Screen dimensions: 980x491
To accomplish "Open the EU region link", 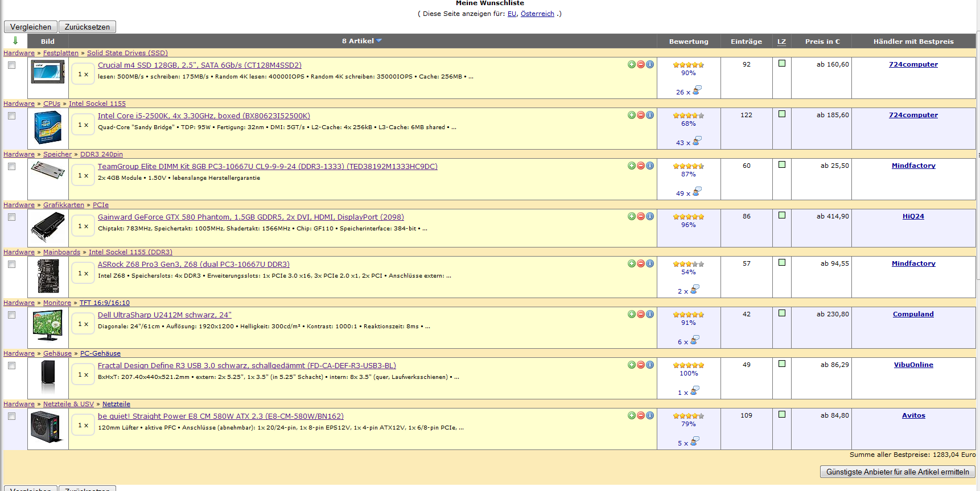I will pos(512,14).
